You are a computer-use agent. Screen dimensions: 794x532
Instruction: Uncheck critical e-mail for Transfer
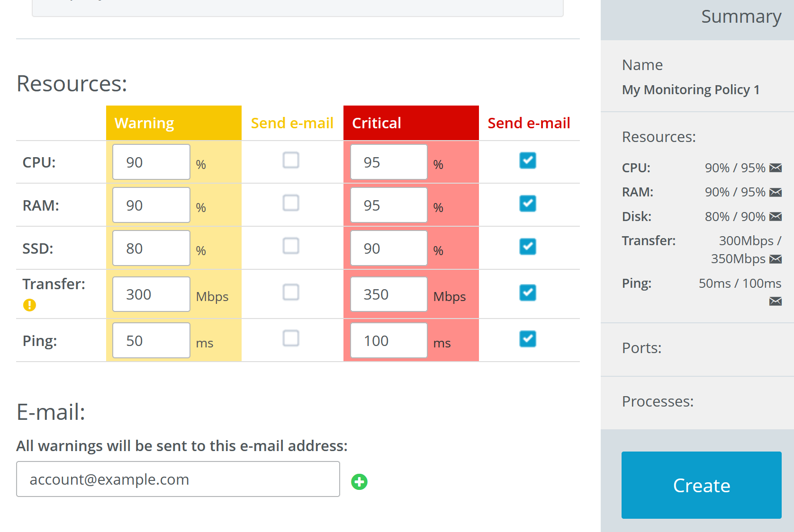pyautogui.click(x=527, y=293)
